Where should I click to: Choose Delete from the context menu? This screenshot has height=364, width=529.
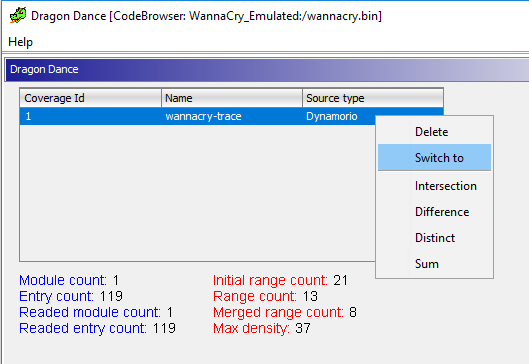coord(434,132)
